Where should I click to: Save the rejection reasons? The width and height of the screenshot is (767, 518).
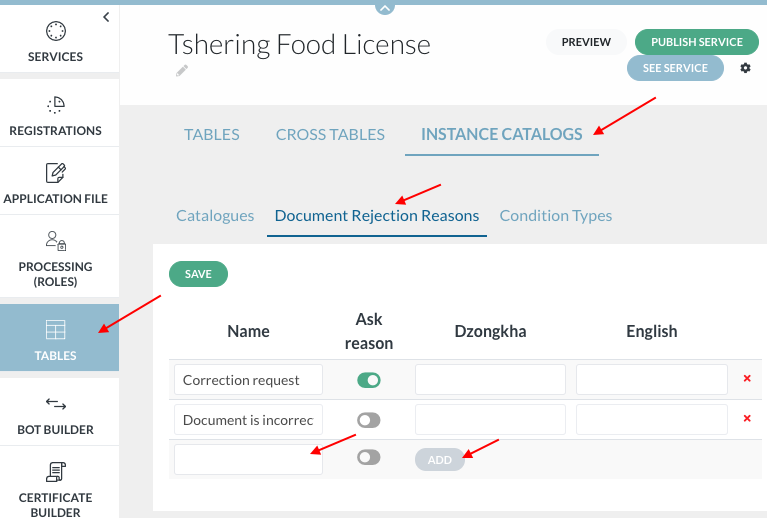point(198,274)
